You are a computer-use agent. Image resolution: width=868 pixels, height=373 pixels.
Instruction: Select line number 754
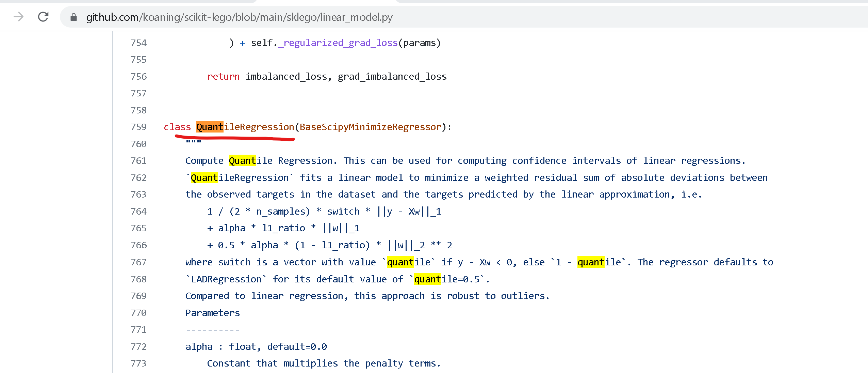[x=138, y=43]
